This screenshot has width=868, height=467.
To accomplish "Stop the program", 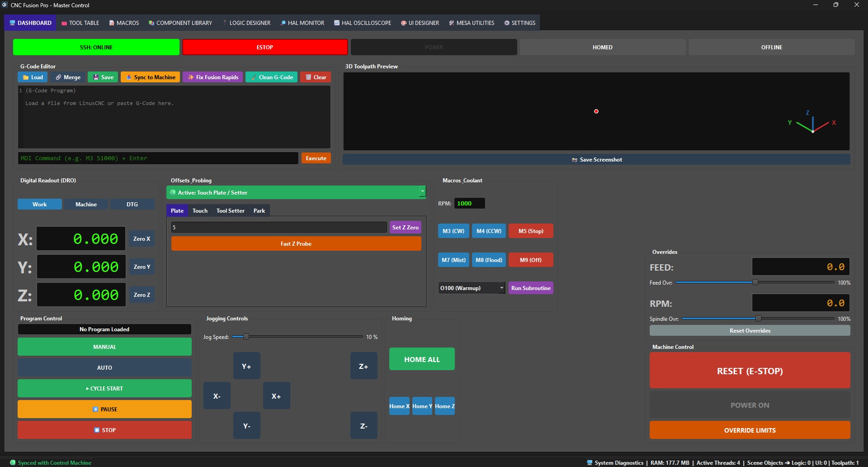I will tap(104, 430).
